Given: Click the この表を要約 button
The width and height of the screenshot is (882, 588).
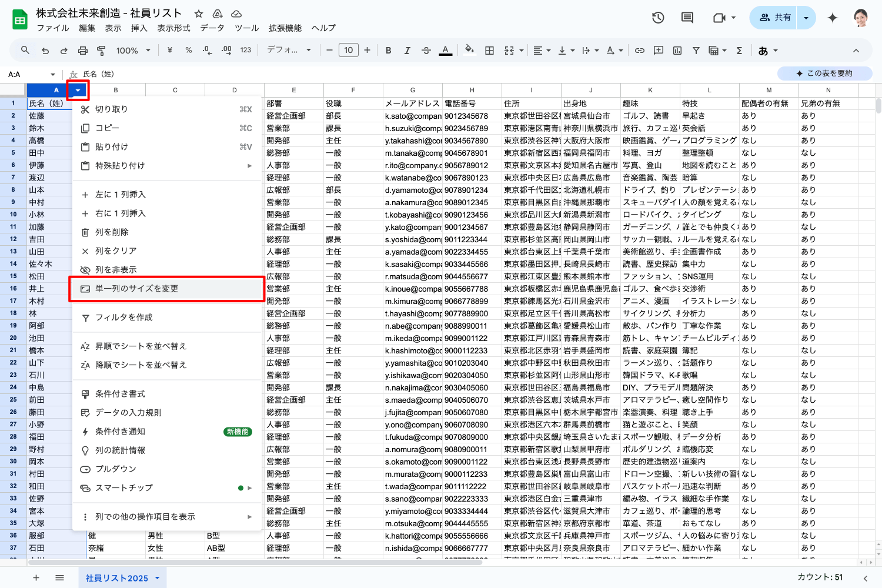Looking at the screenshot, I should point(824,73).
